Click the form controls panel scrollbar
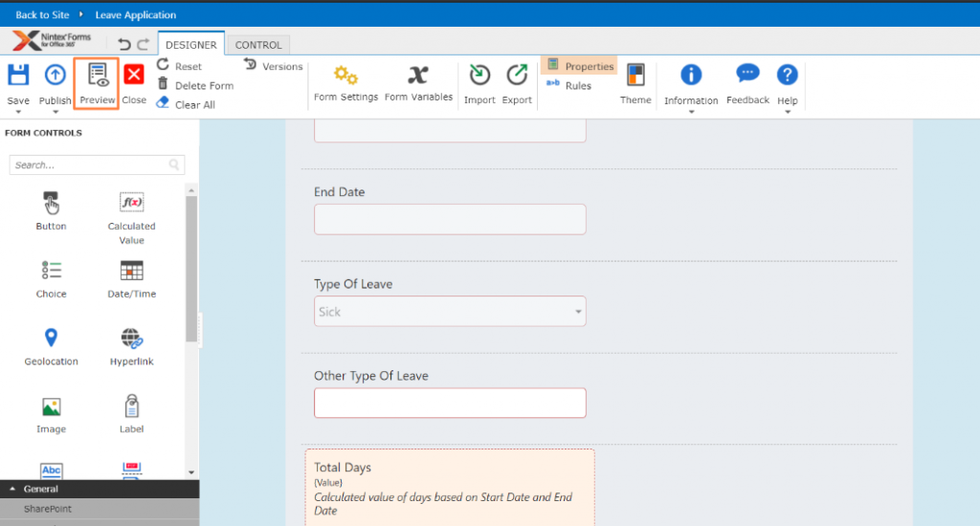The image size is (980, 526). coord(191,268)
